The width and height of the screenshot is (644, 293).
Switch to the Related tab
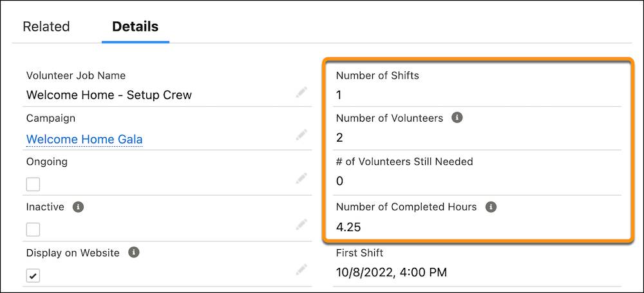click(x=46, y=27)
